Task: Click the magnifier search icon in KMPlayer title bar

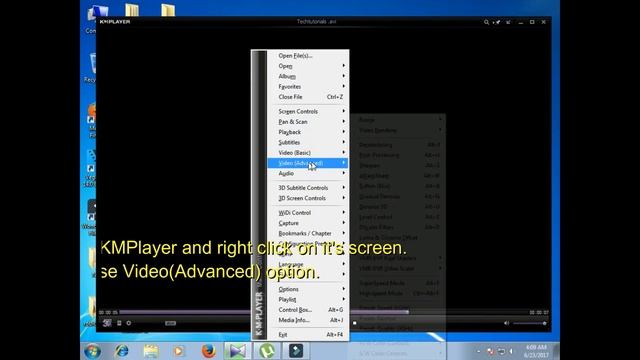Action: tap(487, 22)
